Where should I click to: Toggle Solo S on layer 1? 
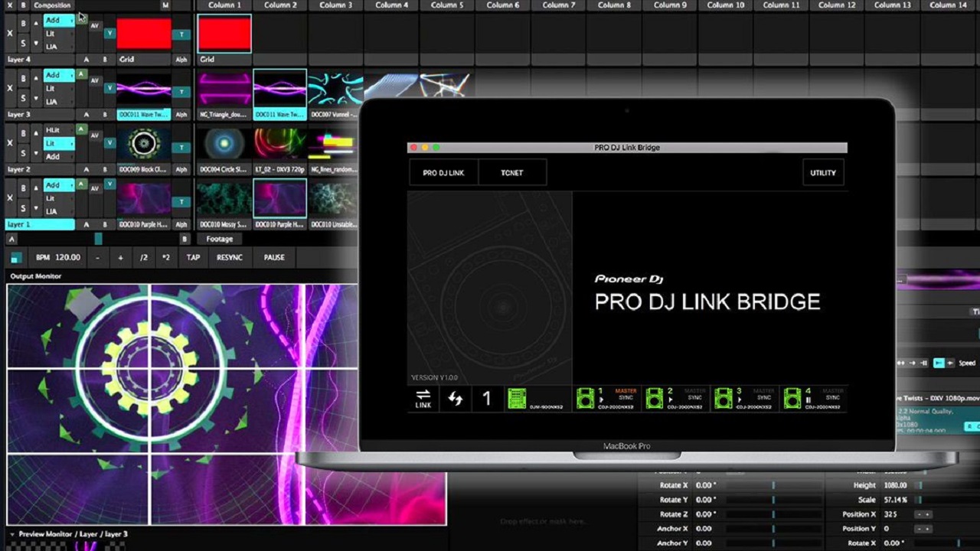click(x=24, y=208)
